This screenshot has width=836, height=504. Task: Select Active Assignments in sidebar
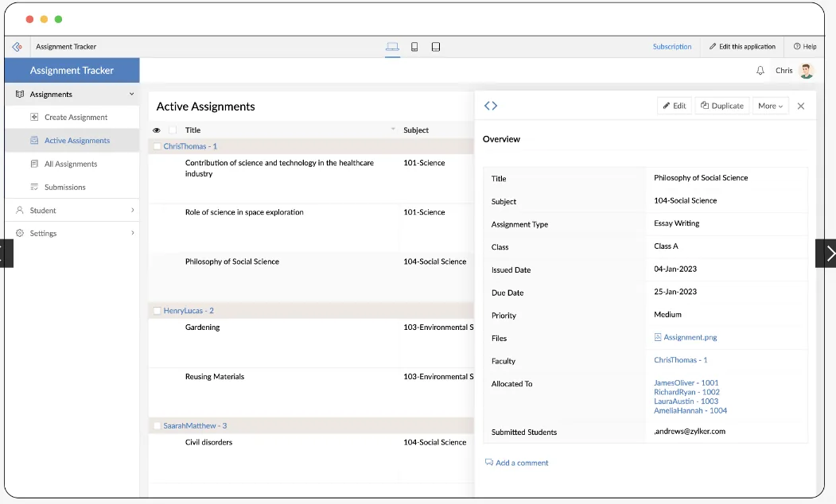77,141
